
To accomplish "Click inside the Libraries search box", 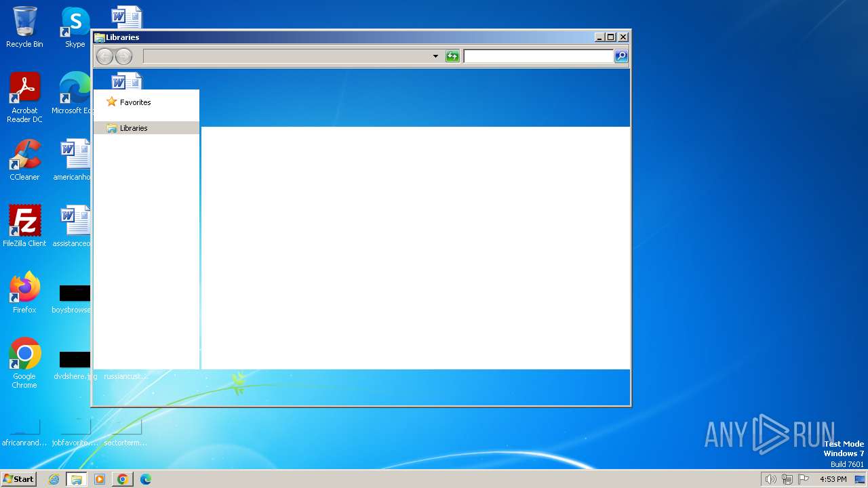I will point(538,56).
